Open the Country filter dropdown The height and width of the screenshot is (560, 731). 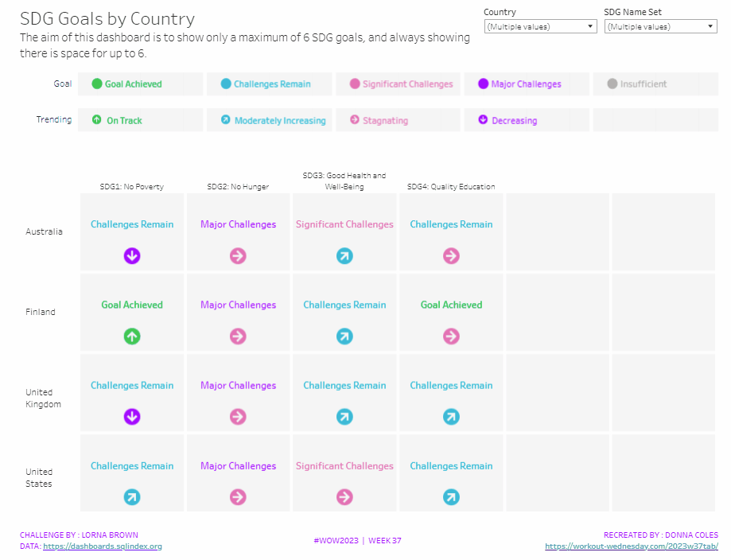click(x=540, y=26)
